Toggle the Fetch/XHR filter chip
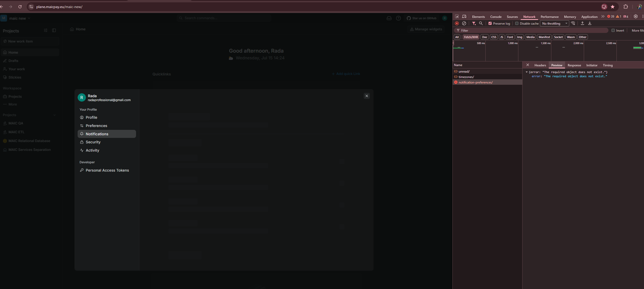 (471, 37)
